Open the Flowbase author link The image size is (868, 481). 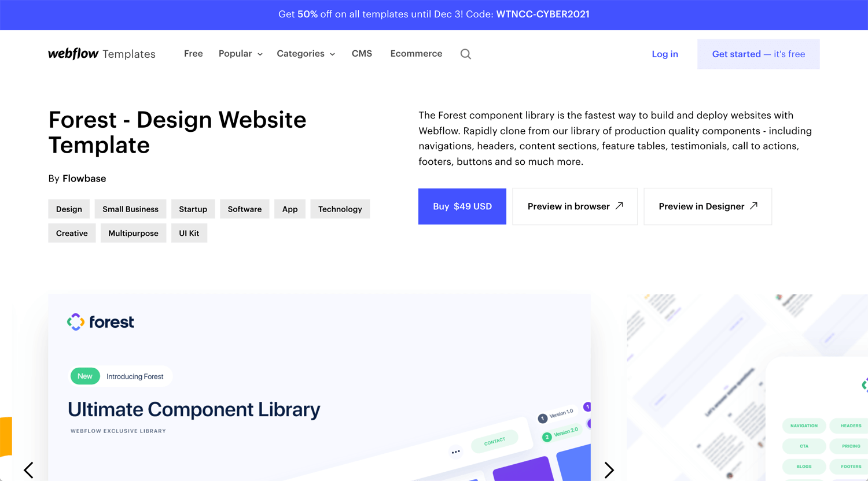tap(84, 179)
